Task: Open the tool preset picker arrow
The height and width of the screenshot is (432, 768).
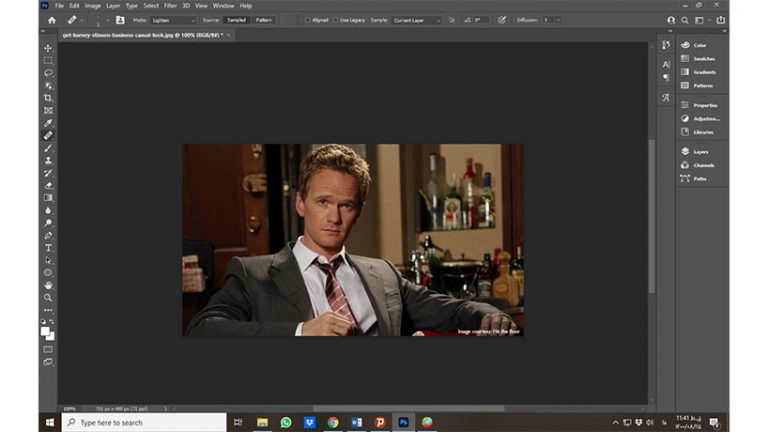Action: click(x=82, y=21)
